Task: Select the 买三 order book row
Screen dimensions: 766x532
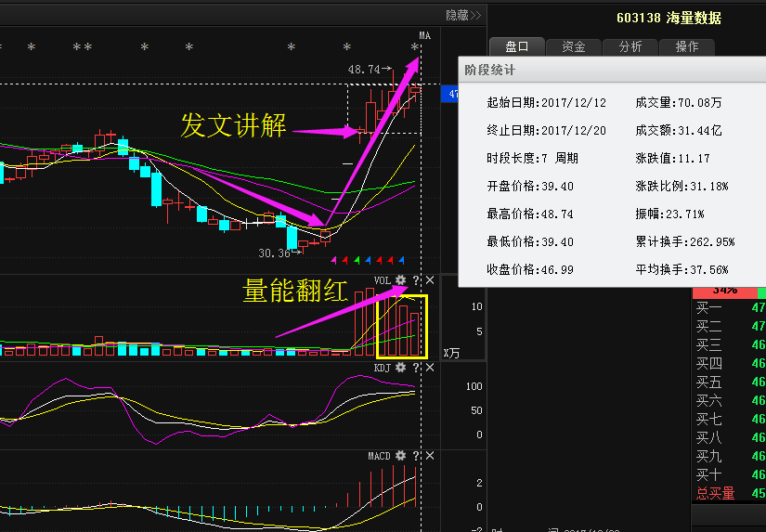Action: pos(730,344)
